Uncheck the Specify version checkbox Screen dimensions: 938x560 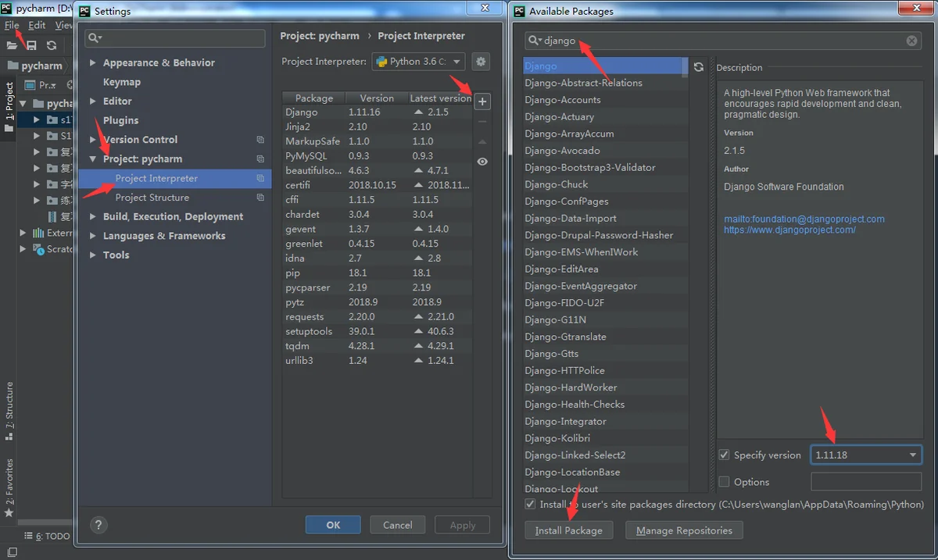click(x=724, y=455)
